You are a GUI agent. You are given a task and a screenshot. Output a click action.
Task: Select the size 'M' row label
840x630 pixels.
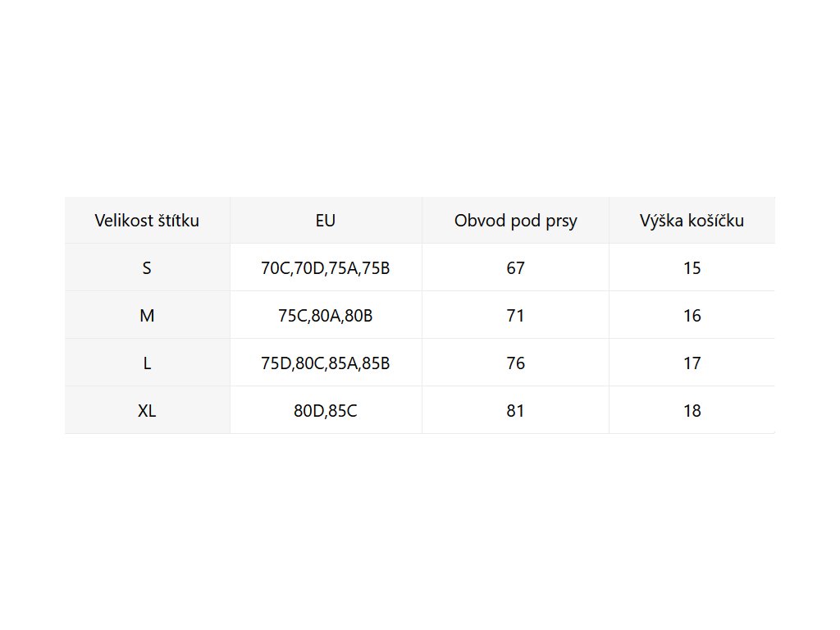[x=147, y=316]
